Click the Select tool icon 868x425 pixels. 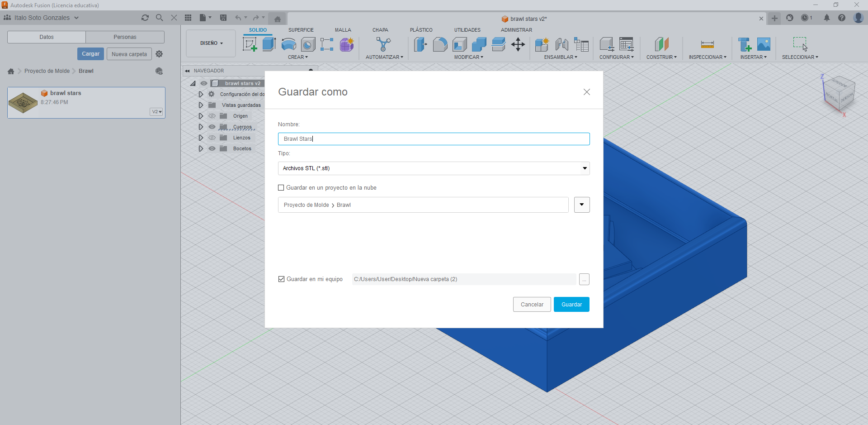click(x=800, y=44)
